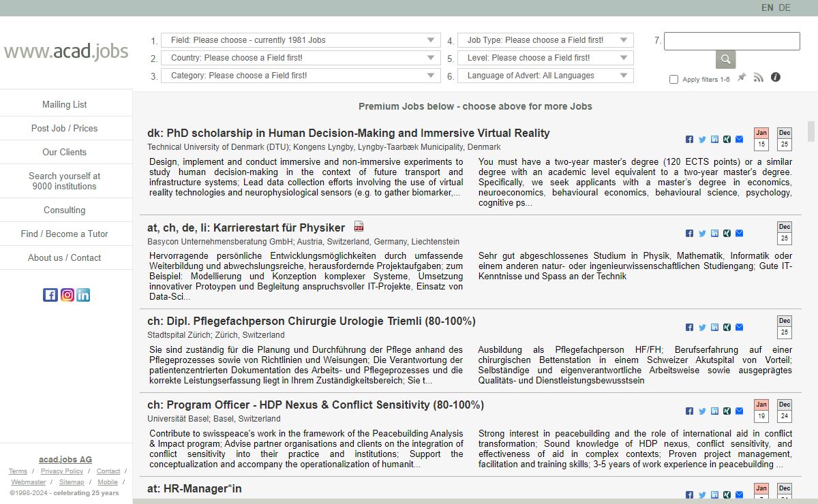The width and height of the screenshot is (818, 504).
Task: Open Program Officer - HDP Nexus job
Action: pos(316,405)
